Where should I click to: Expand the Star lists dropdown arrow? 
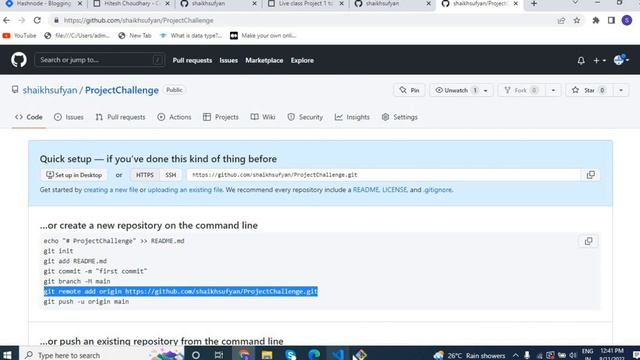pyautogui.click(x=621, y=90)
